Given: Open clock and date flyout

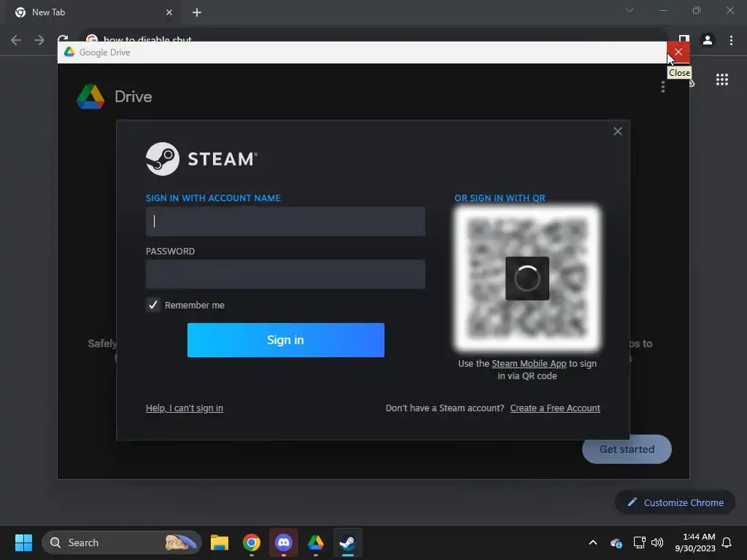Looking at the screenshot, I should click(694, 542).
